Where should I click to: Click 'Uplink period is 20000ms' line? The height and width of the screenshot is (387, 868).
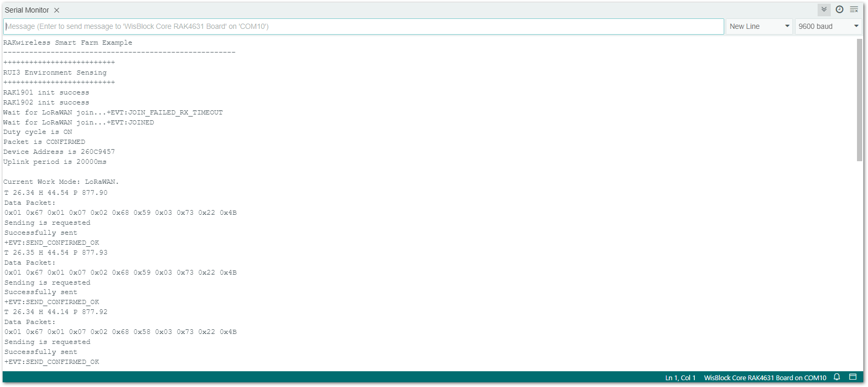pyautogui.click(x=55, y=162)
